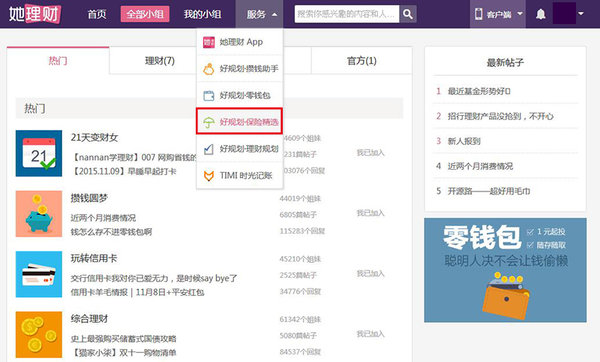The width and height of the screenshot is (600, 362).
Task: Switch to the 热门 tab
Action: (58, 60)
